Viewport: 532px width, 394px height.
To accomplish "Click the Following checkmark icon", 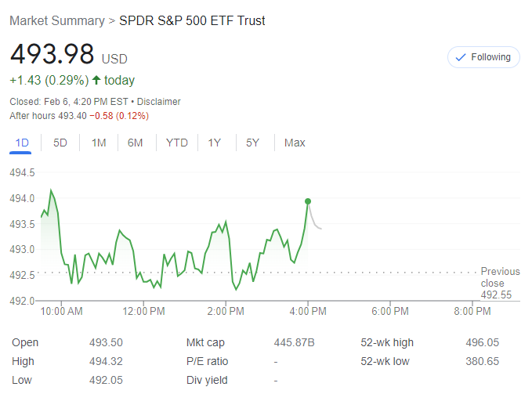I will click(x=461, y=57).
